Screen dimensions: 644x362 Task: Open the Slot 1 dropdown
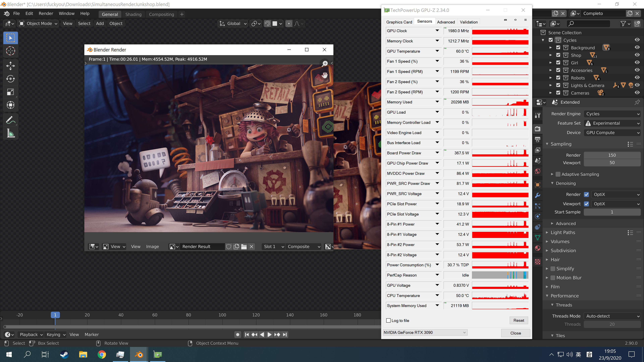coord(274,247)
